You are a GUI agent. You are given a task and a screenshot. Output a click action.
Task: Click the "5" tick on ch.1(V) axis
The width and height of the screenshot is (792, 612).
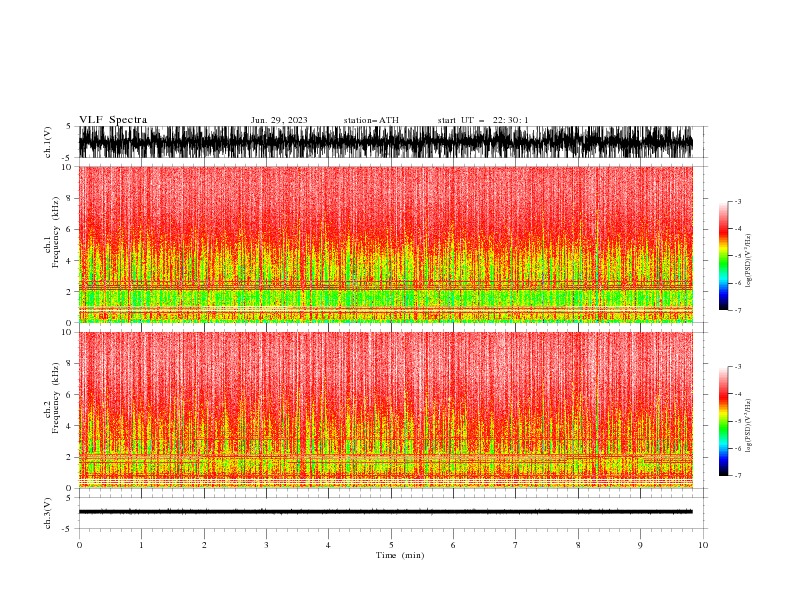click(69, 126)
